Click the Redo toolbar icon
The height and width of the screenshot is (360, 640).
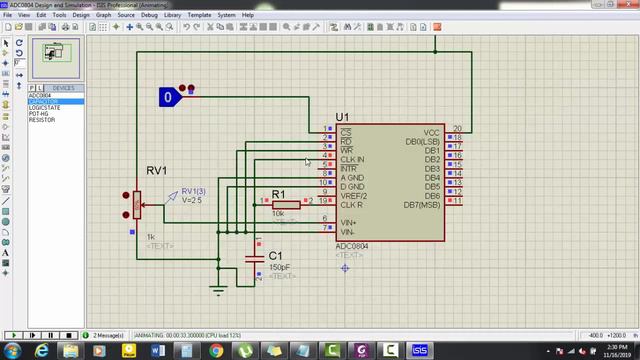pos(197,27)
